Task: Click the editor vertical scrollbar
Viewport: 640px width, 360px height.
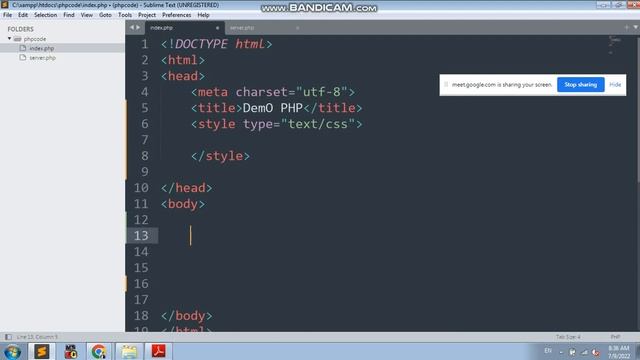Action: (638, 109)
